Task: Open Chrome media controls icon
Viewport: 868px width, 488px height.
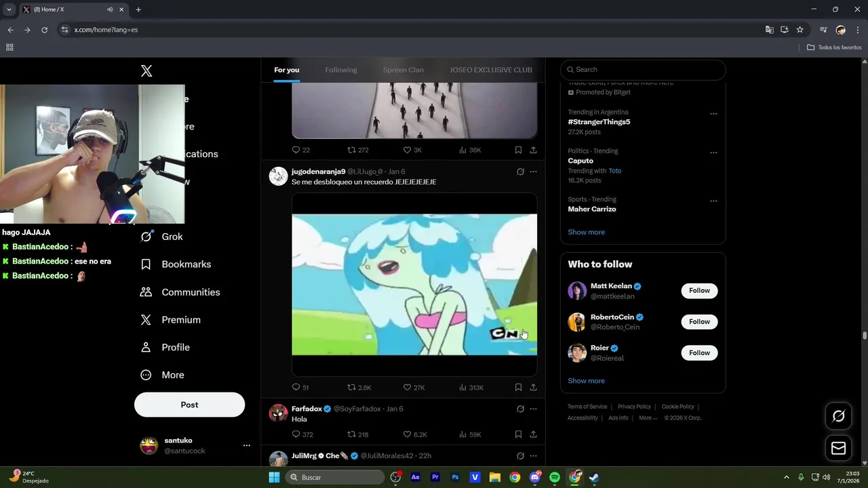Action: point(823,30)
